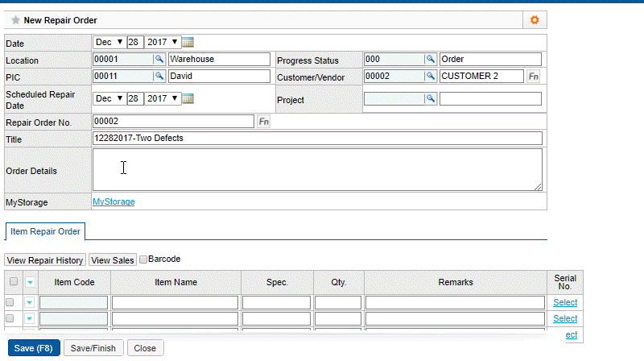Click Scheduled Repair Date day field

(x=135, y=98)
